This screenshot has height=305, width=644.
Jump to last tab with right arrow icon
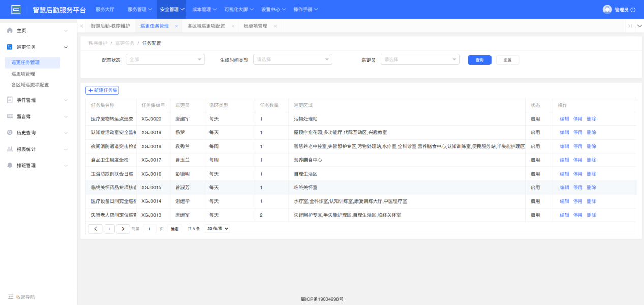pos(630,26)
